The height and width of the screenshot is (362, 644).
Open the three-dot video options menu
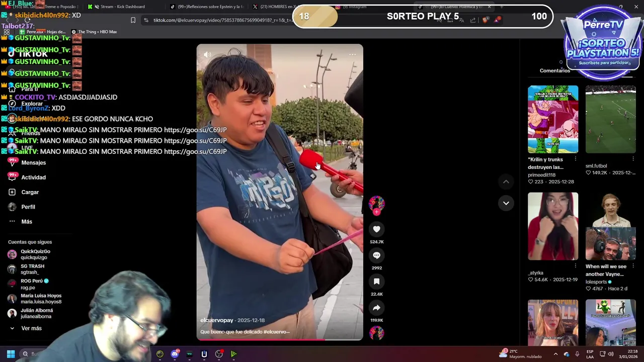[352, 54]
